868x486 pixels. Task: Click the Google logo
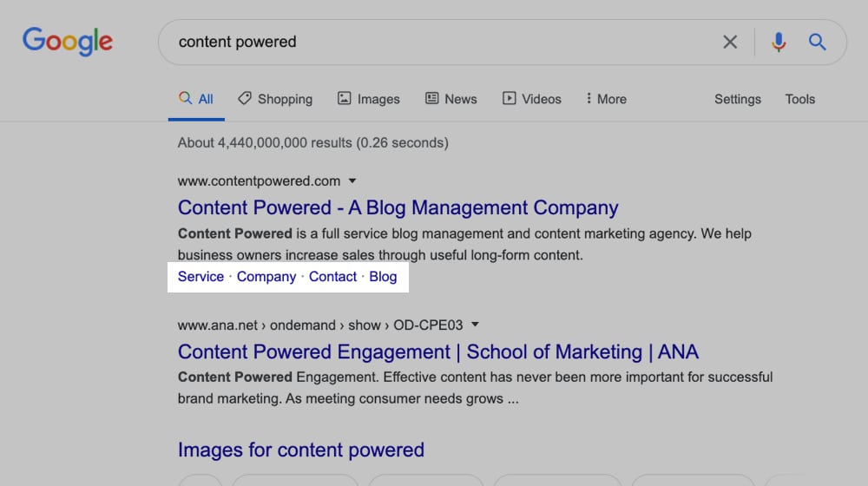click(x=68, y=42)
